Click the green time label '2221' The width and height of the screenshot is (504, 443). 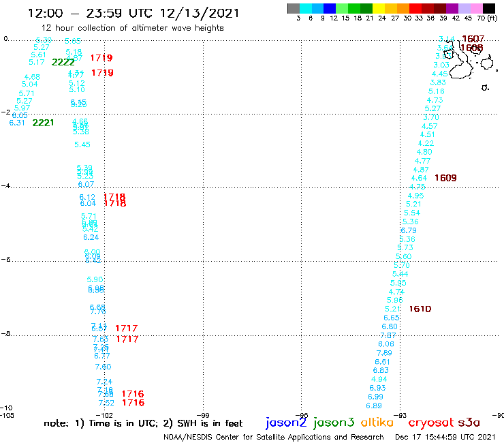(x=43, y=123)
